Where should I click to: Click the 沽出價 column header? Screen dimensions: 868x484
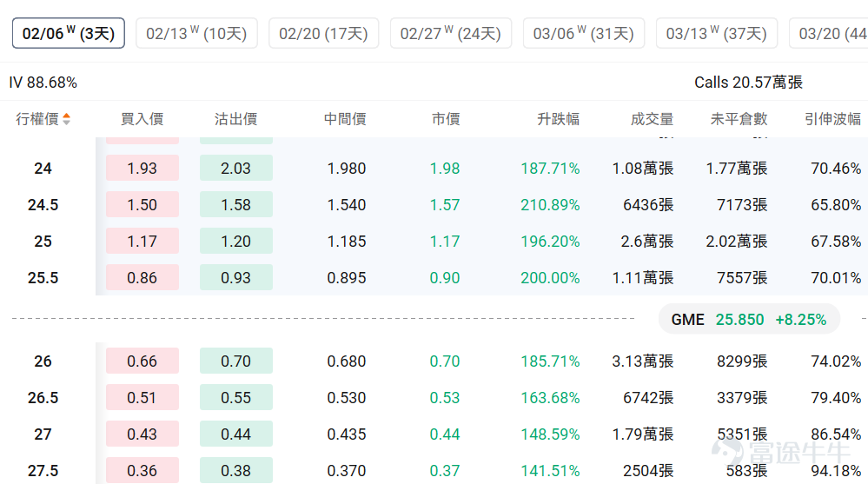235,119
